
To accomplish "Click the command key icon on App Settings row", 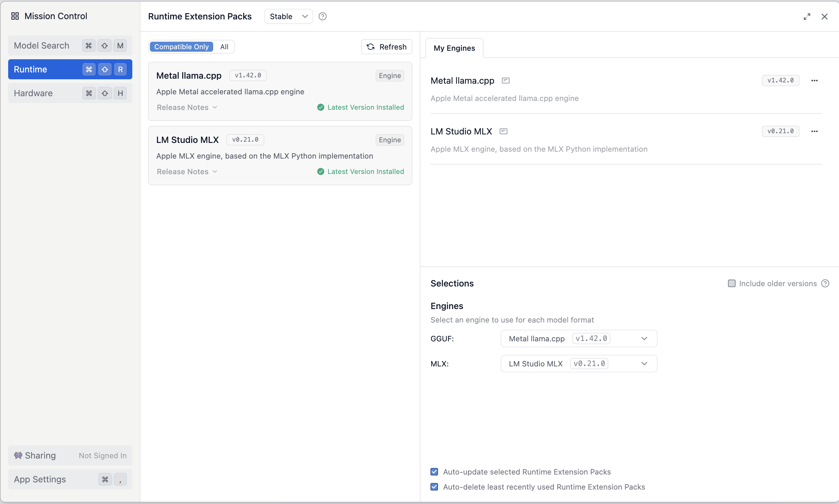I will pyautogui.click(x=105, y=479).
